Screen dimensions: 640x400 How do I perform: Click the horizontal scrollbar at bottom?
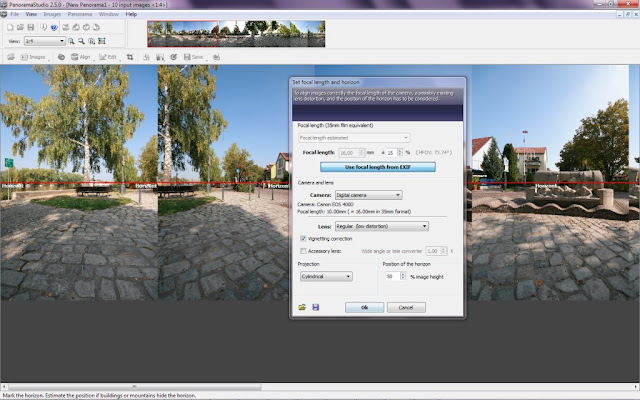(x=135, y=387)
